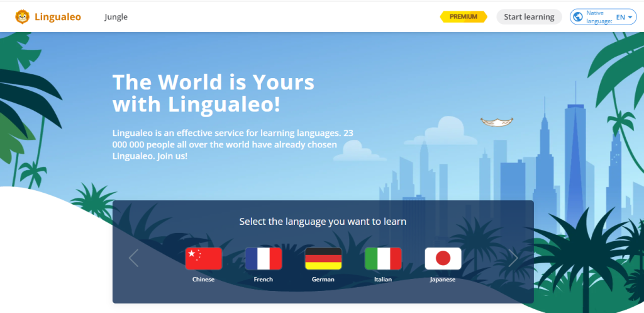Click the French label text
The image size is (644, 313).
[x=264, y=279]
